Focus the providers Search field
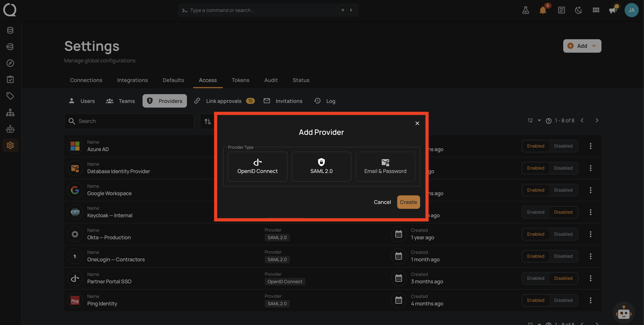 pos(129,121)
